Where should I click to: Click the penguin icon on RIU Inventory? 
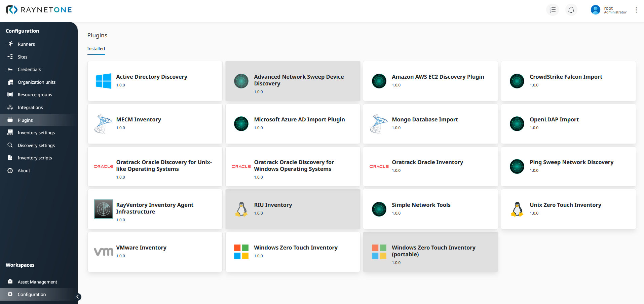click(241, 209)
